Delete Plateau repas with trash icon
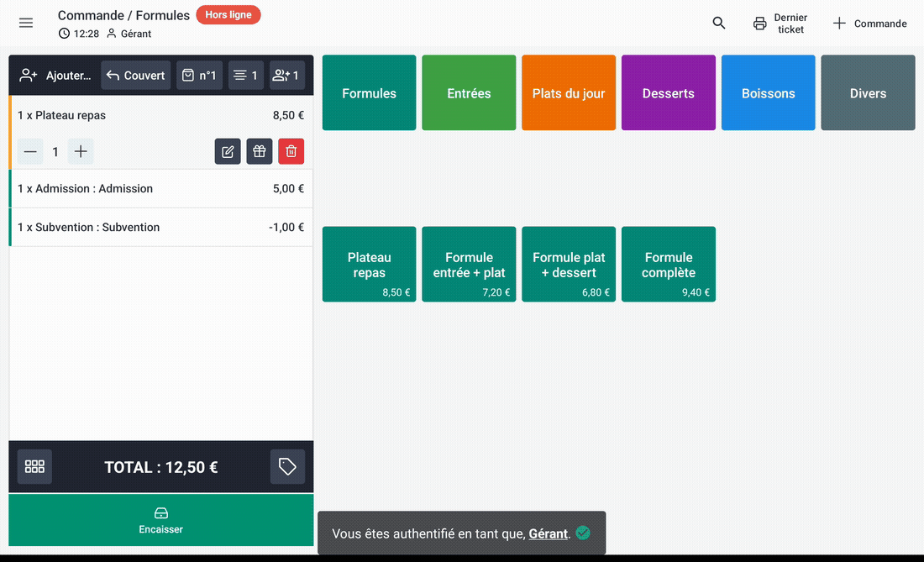The image size is (924, 562). 291,151
